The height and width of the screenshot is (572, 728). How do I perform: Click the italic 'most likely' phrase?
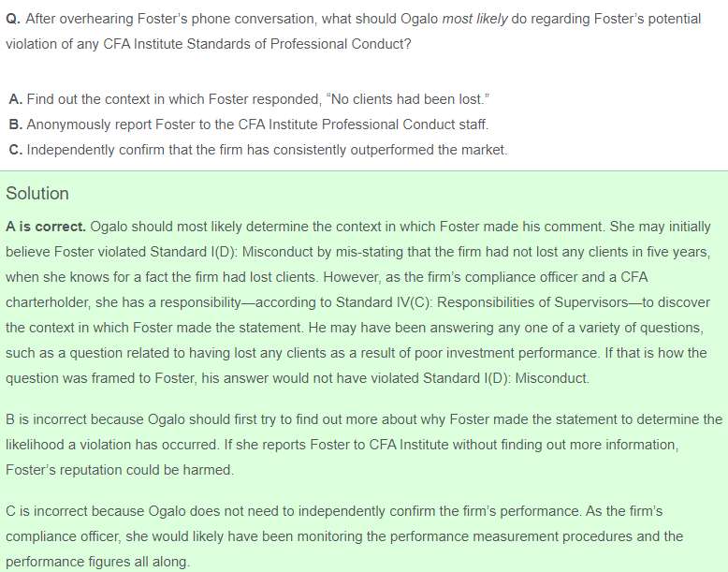474,19
